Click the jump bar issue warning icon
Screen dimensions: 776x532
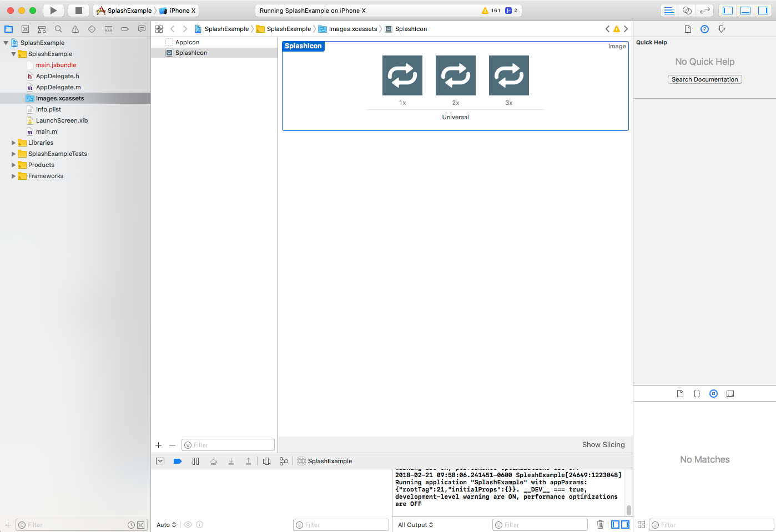pos(617,29)
